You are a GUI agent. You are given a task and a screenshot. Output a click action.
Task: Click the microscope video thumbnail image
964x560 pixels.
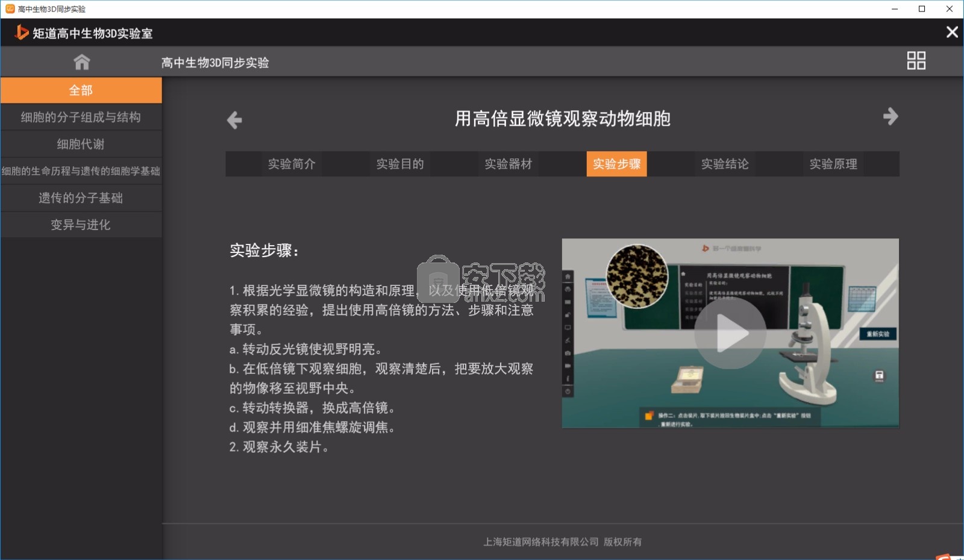pos(730,333)
